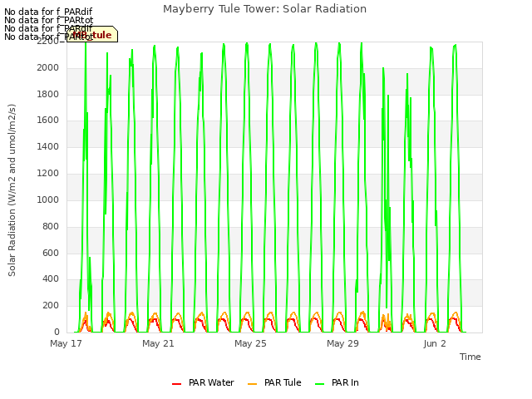
Task: Click the red PAR Water legend swatch
Action: 176,384
